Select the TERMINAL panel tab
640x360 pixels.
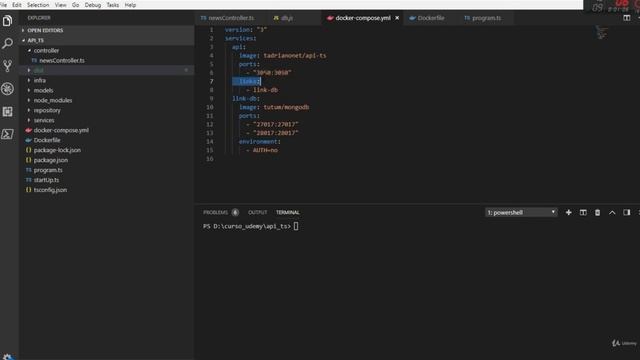(288, 212)
